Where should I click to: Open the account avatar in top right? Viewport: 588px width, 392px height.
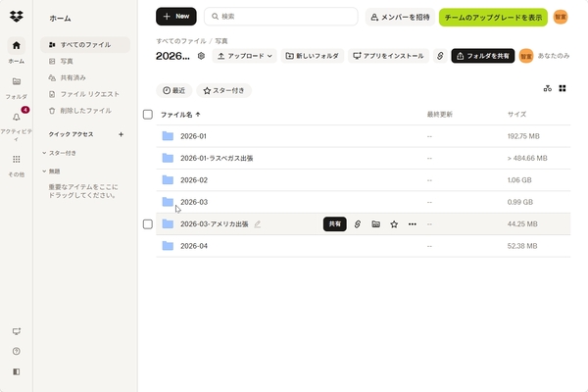click(x=561, y=17)
